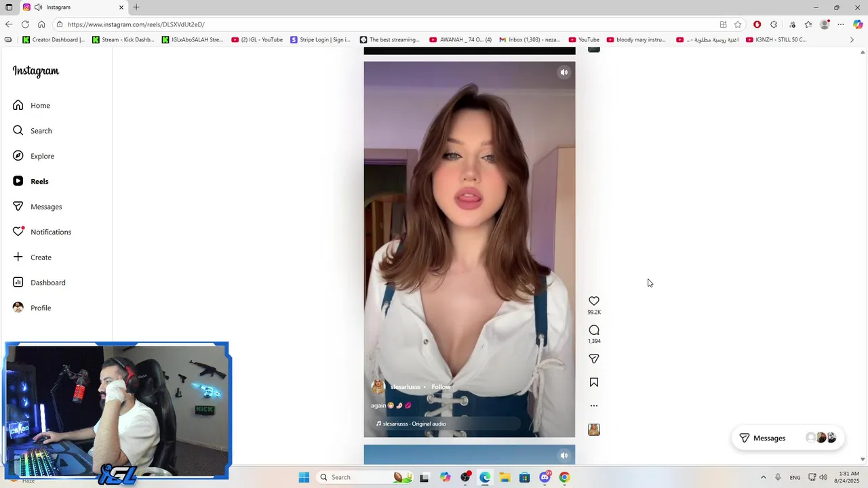868x488 pixels.
Task: Open the Explore page
Action: pyautogui.click(x=33, y=156)
